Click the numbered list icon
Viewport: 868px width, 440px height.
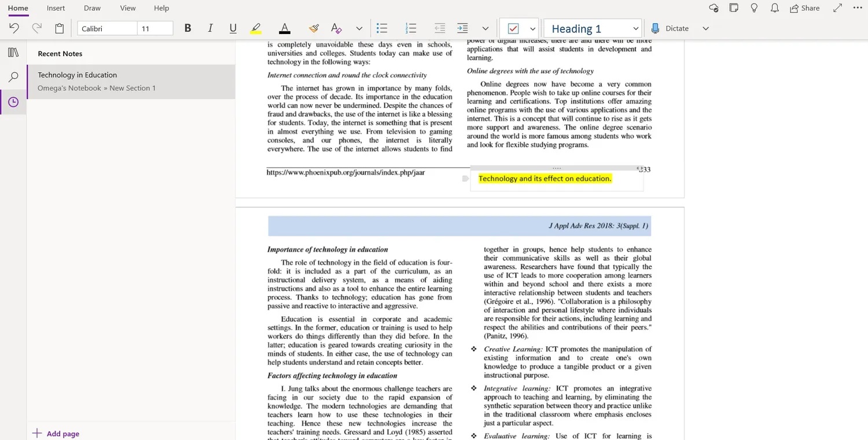411,28
